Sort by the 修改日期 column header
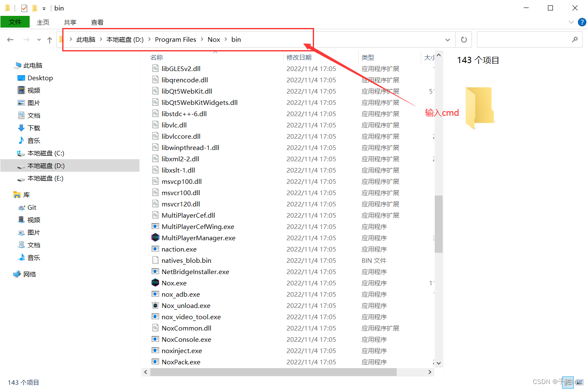The height and width of the screenshot is (389, 588). [x=299, y=57]
